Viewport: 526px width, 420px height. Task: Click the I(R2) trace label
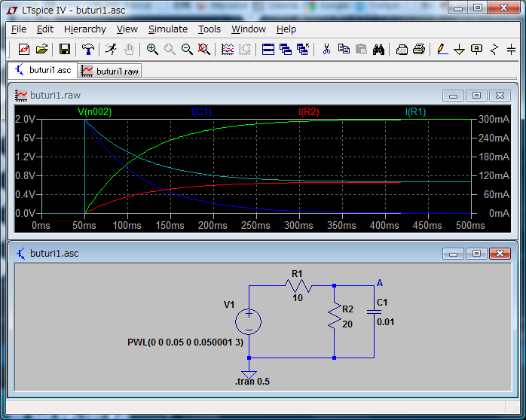[309, 112]
